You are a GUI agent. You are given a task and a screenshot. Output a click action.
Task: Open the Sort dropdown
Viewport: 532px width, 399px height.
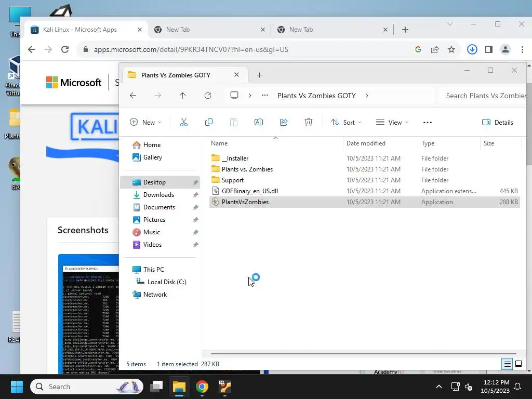(x=346, y=123)
